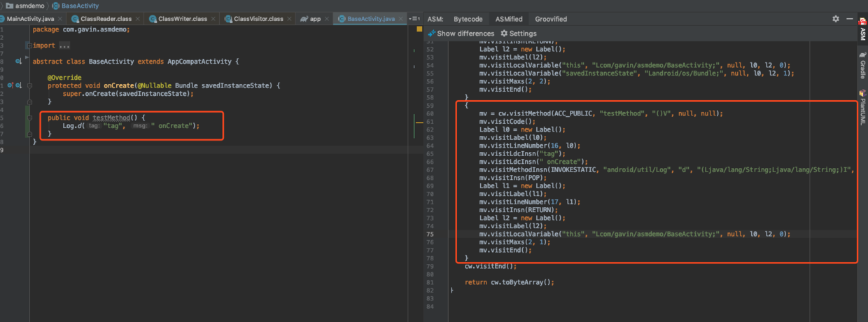The width and height of the screenshot is (868, 322).
Task: Click the mv.visitLineNumber(17, l1) line
Action: tap(531, 202)
